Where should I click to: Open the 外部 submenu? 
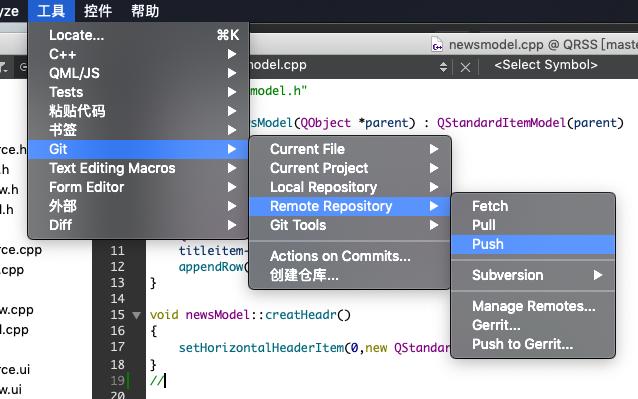coord(138,206)
